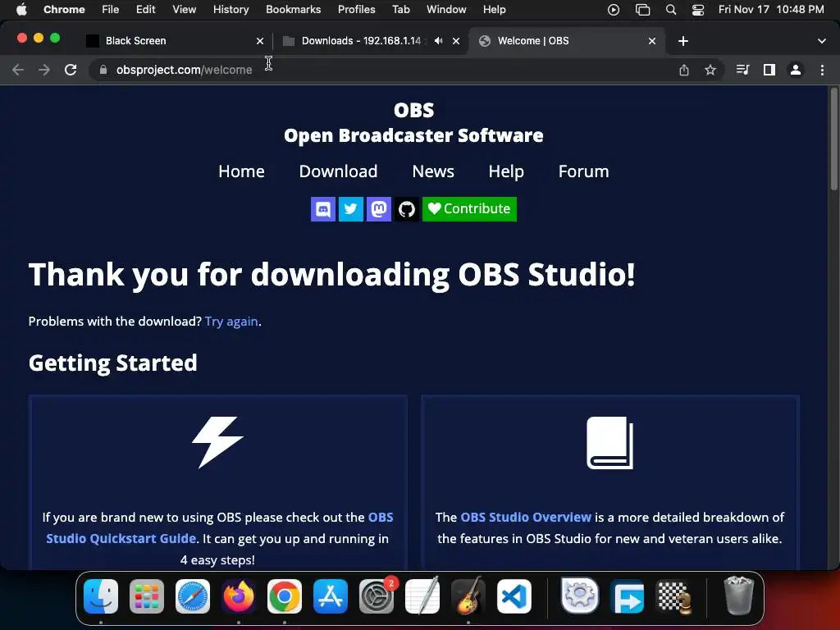Open the View menu

185,10
